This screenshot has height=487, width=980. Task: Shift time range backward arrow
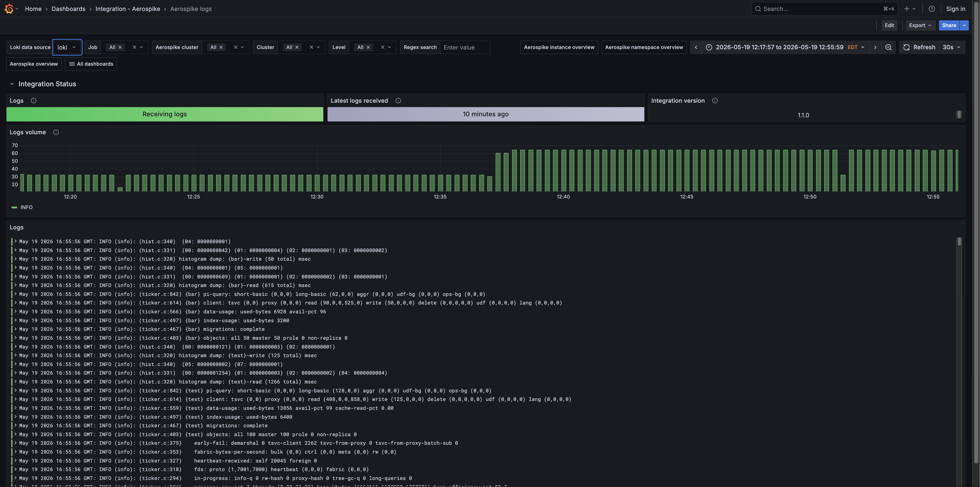coord(696,47)
